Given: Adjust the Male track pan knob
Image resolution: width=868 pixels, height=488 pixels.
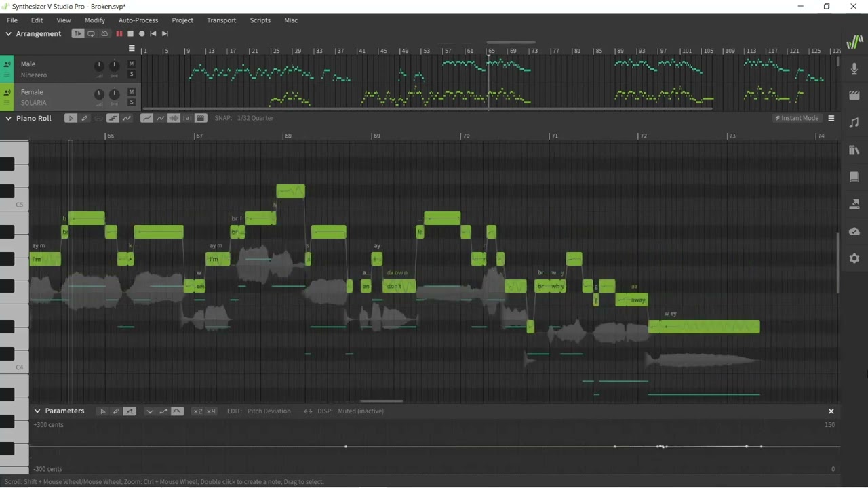Looking at the screenshot, I should 115,66.
